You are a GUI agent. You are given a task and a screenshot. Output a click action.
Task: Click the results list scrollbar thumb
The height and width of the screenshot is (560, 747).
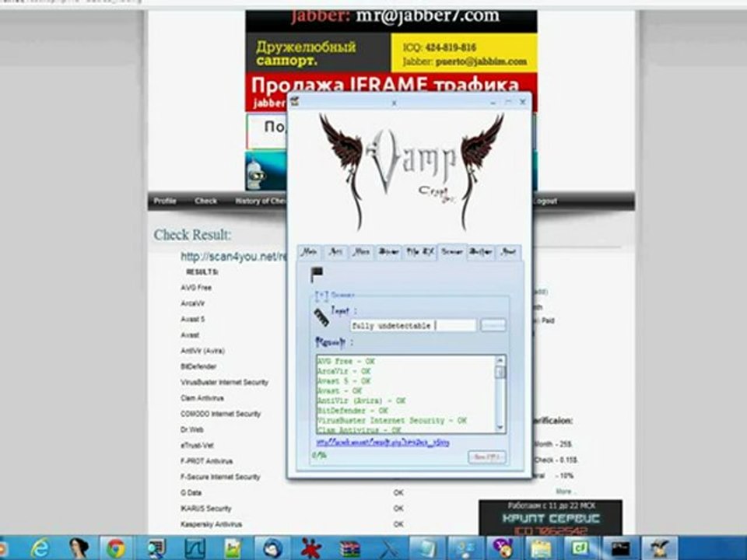500,372
